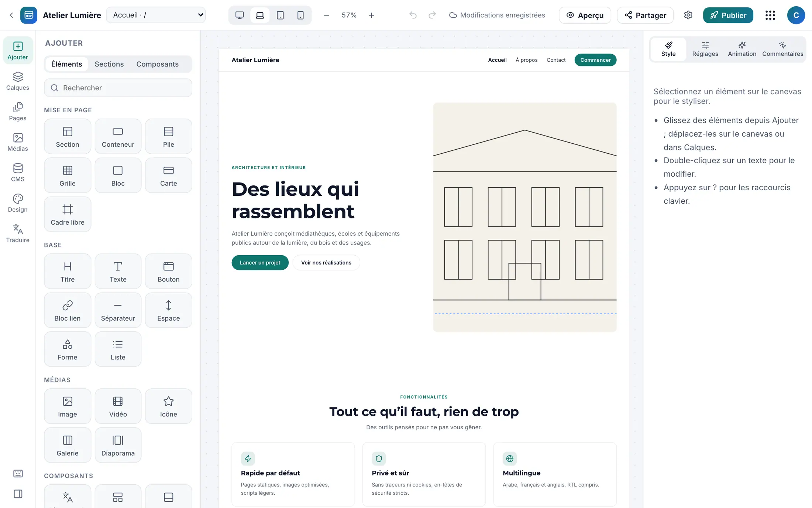The width and height of the screenshot is (812, 508).
Task: Click the Commencer nav button on canvas
Action: coord(595,60)
